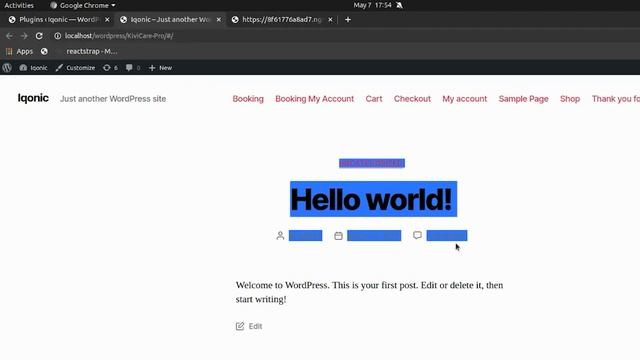Click the Iqonic site title

[33, 98]
